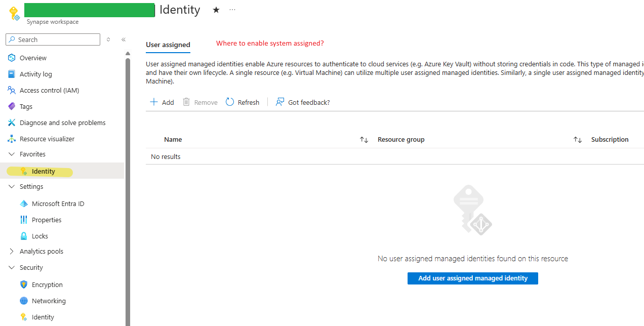Click the Overview hexagon icon
This screenshot has height=326, width=644.
[12, 58]
